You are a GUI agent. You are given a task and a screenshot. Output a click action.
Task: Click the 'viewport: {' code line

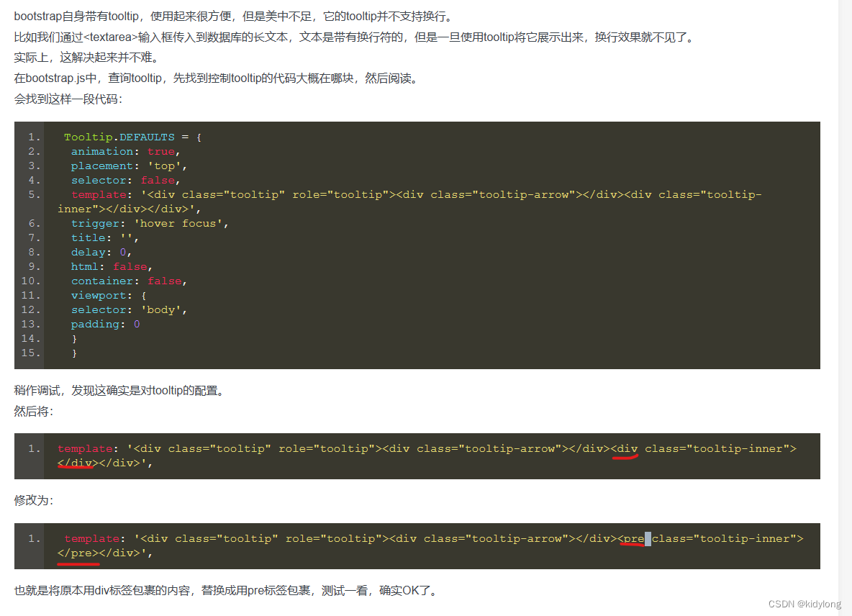click(109, 296)
